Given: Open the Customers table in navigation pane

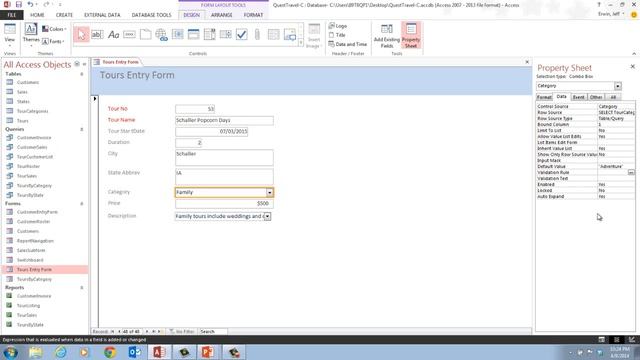Looking at the screenshot, I should [x=28, y=82].
